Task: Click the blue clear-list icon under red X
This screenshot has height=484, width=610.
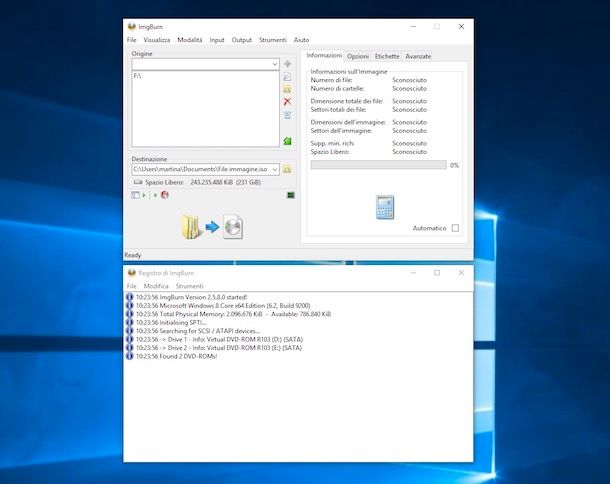Action: (x=287, y=115)
